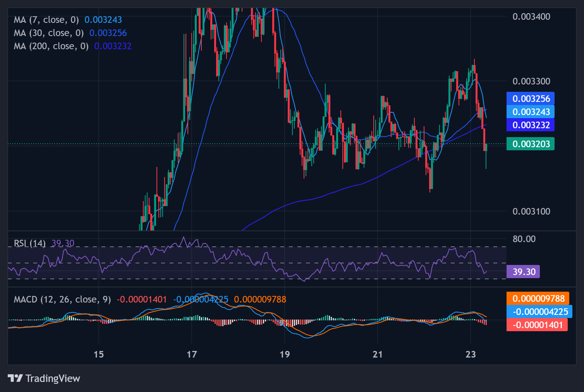Image resolution: width=584 pixels, height=392 pixels.
Task: Click date 23 on the time axis
Action: click(x=471, y=354)
